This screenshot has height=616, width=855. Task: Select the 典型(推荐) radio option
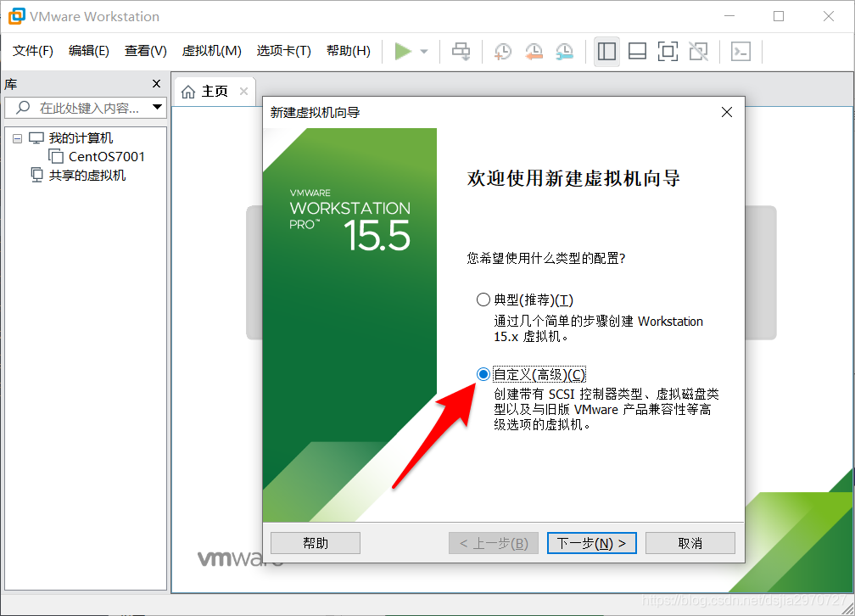pos(483,300)
